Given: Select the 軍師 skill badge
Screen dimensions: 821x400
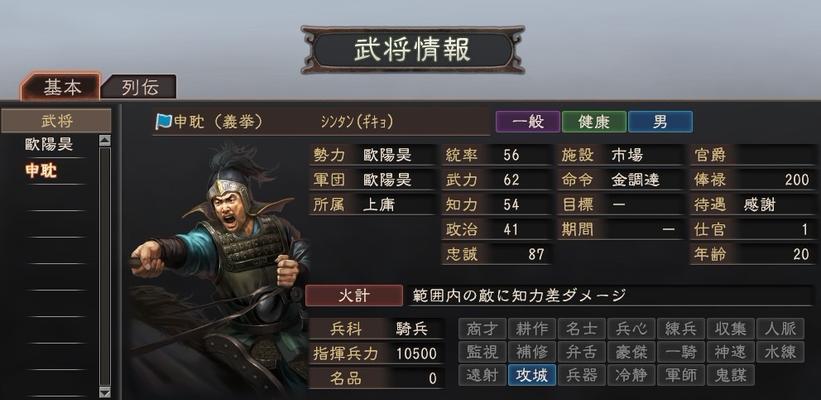Looking at the screenshot, I should tap(681, 375).
